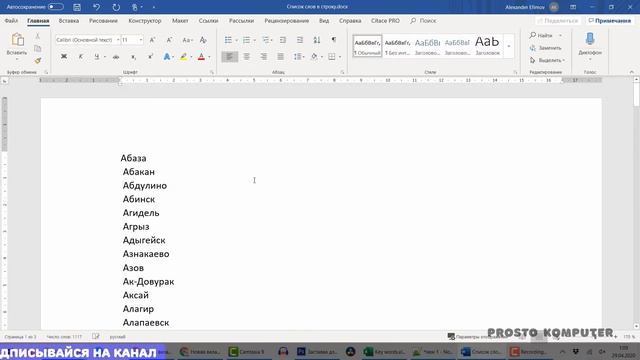Click the Поделиться (Share) button
640x360 pixels.
coord(558,20)
